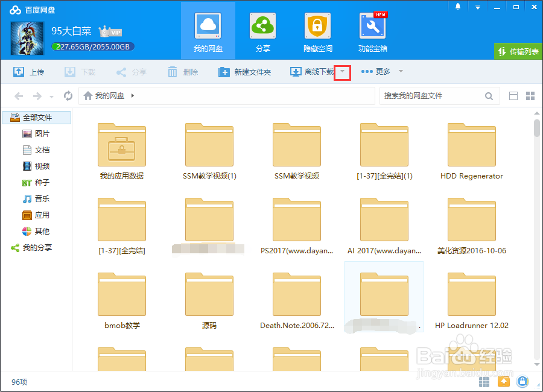The image size is (543, 392).
Task: Select 全部文件 in the sidebar
Action: point(37,118)
